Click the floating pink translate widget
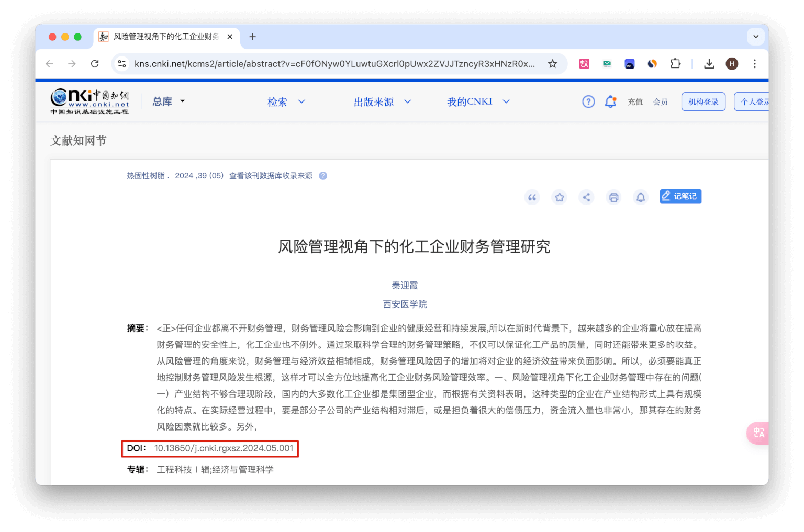 758,433
